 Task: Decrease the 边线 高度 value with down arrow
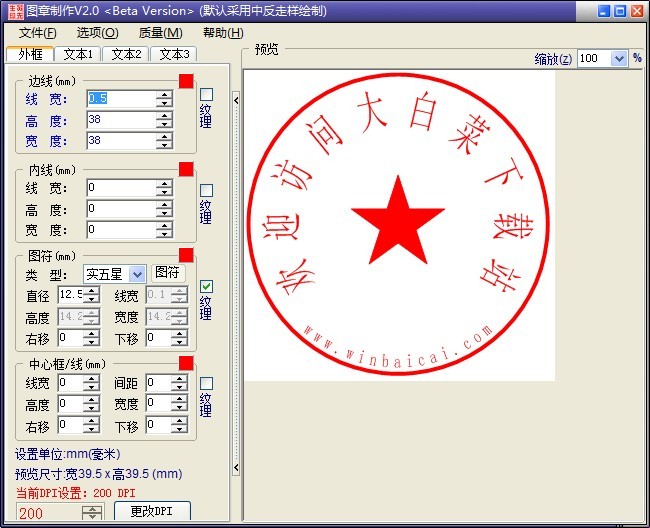point(164,124)
